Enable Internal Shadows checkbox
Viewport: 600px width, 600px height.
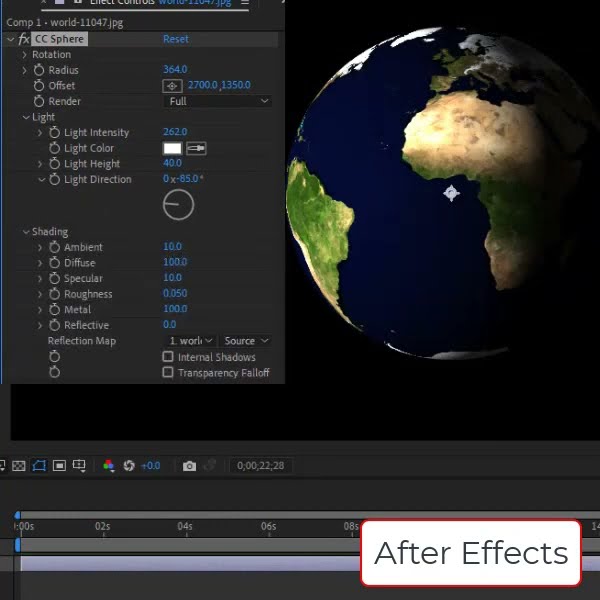click(x=168, y=357)
